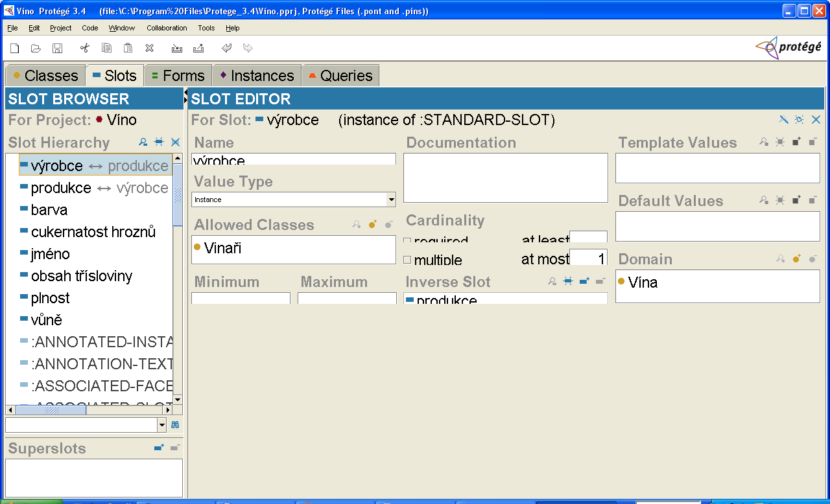Viewport: 830px width, 504px height.
Task: Click the View slot icon in Slot Hierarchy
Action: (x=143, y=142)
